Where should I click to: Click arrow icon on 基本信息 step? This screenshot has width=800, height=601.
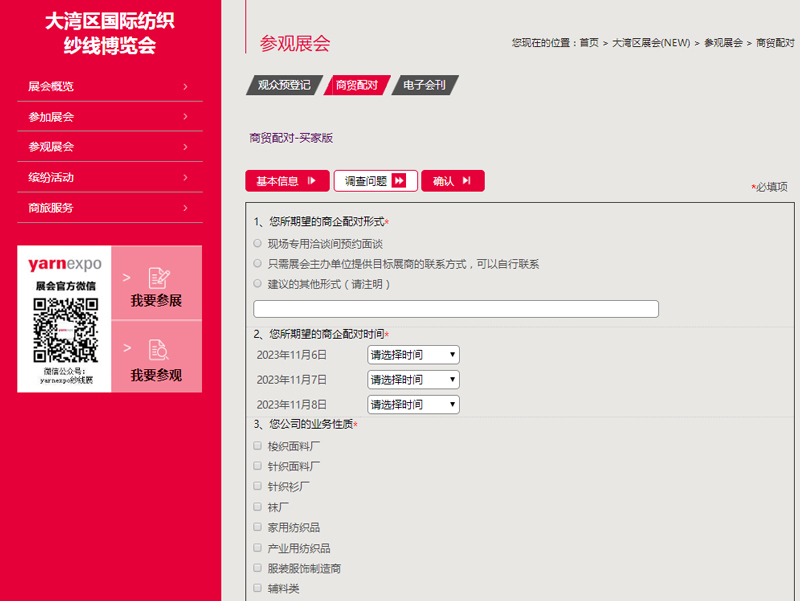coord(312,181)
